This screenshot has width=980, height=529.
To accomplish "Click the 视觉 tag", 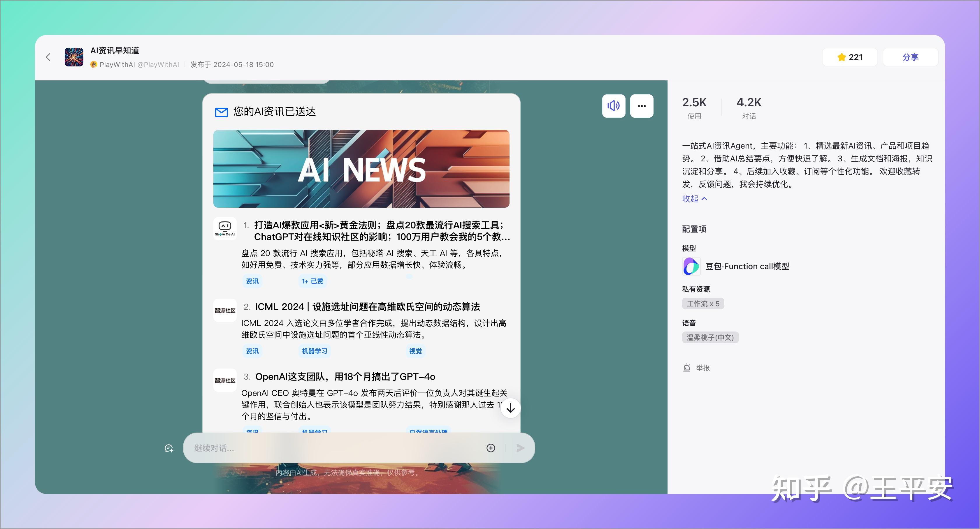I will point(415,351).
